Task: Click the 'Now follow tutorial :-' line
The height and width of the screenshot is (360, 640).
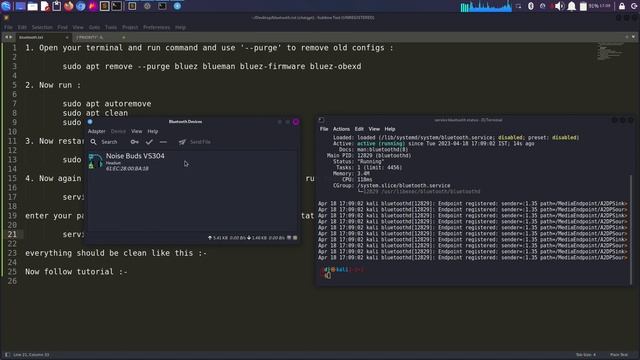Action: [x=76, y=272]
